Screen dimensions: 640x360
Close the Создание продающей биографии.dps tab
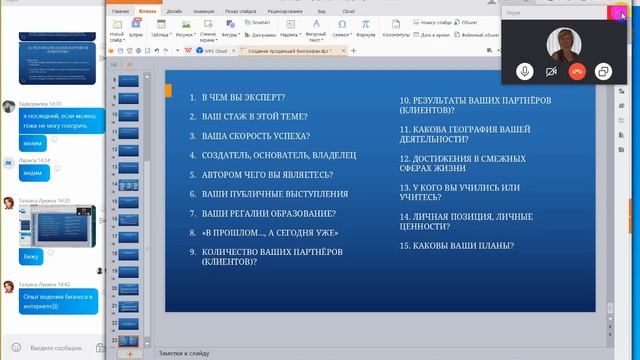click(343, 51)
